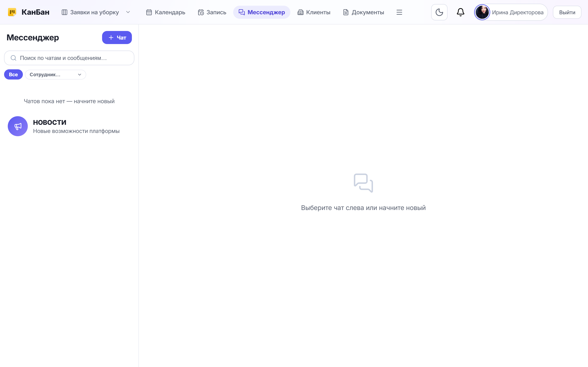Click the calendar icon next to Календарь
The width and height of the screenshot is (588, 367).
coord(149,12)
